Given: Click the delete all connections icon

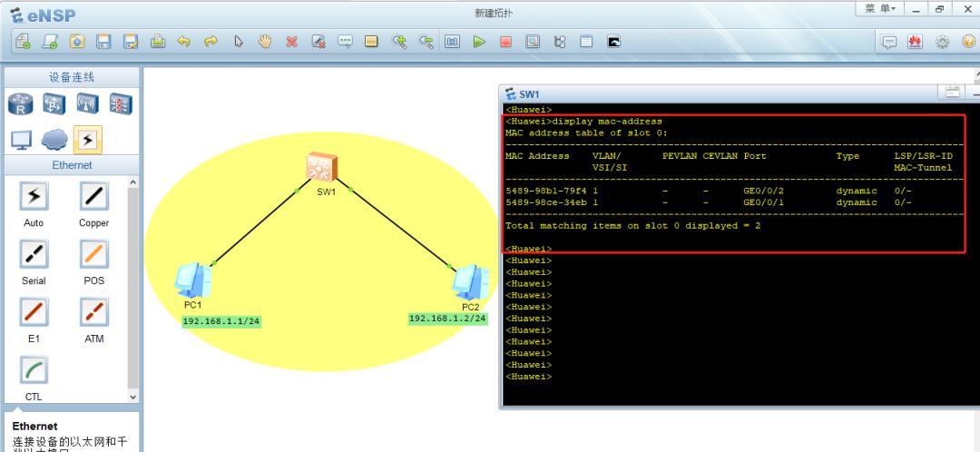Looking at the screenshot, I should [318, 42].
